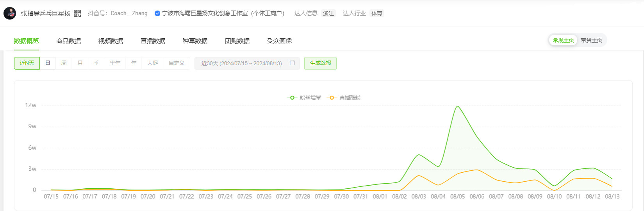Select the 周 period option
644x211 pixels.
[64, 63]
